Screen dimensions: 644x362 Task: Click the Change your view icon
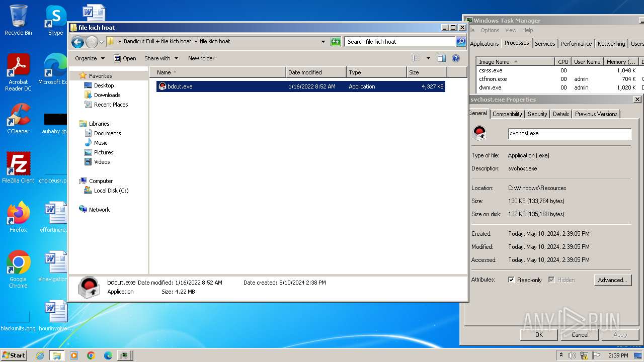pyautogui.click(x=416, y=58)
